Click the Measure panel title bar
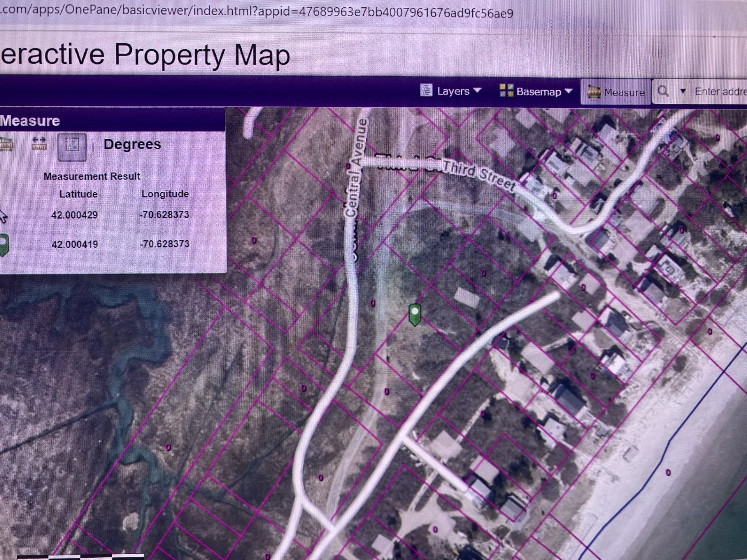Screen dimensions: 747x560 (112, 120)
